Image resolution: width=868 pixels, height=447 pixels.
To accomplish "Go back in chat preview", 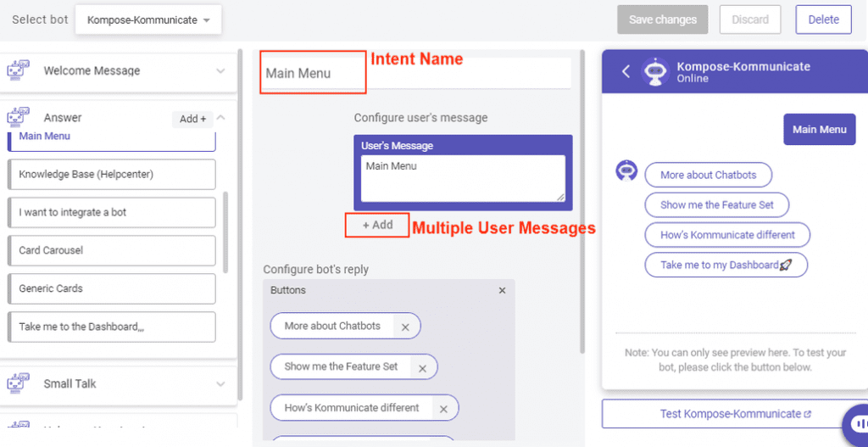I will (626, 71).
